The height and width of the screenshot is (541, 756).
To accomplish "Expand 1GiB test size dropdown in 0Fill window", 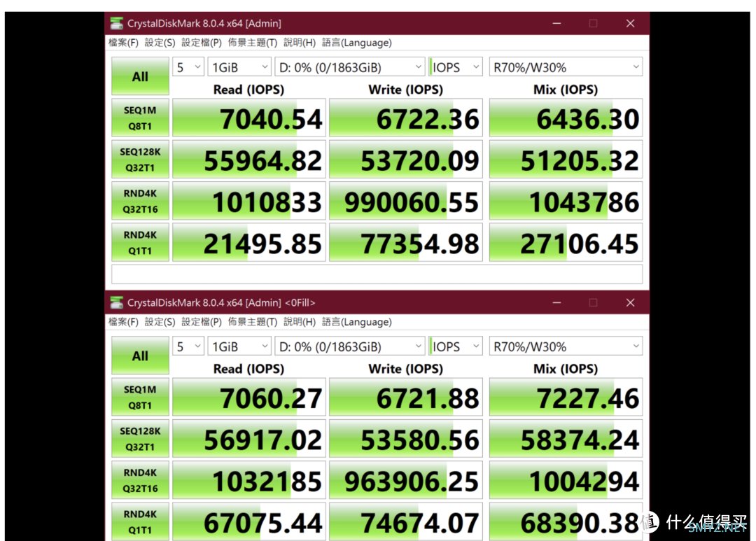I will (x=239, y=346).
